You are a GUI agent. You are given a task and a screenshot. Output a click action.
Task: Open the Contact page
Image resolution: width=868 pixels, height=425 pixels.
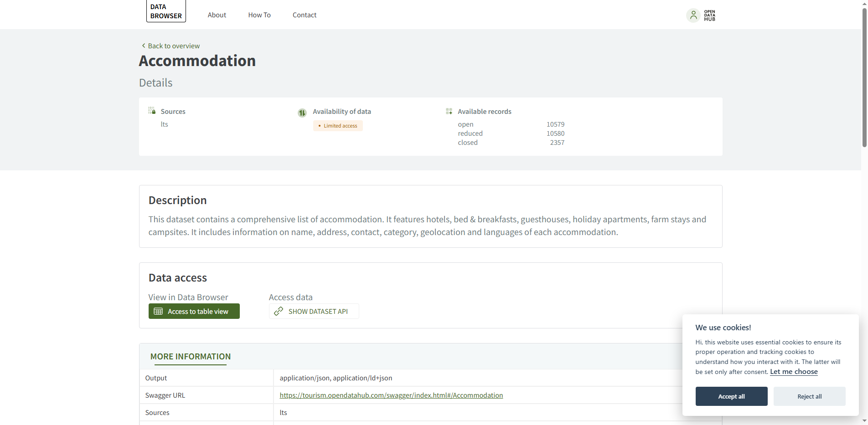tap(304, 15)
